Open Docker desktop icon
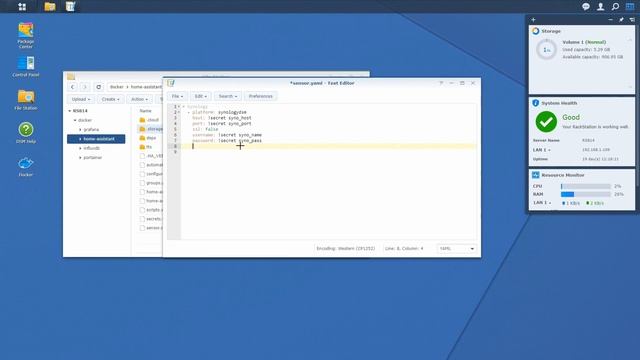 pyautogui.click(x=26, y=167)
